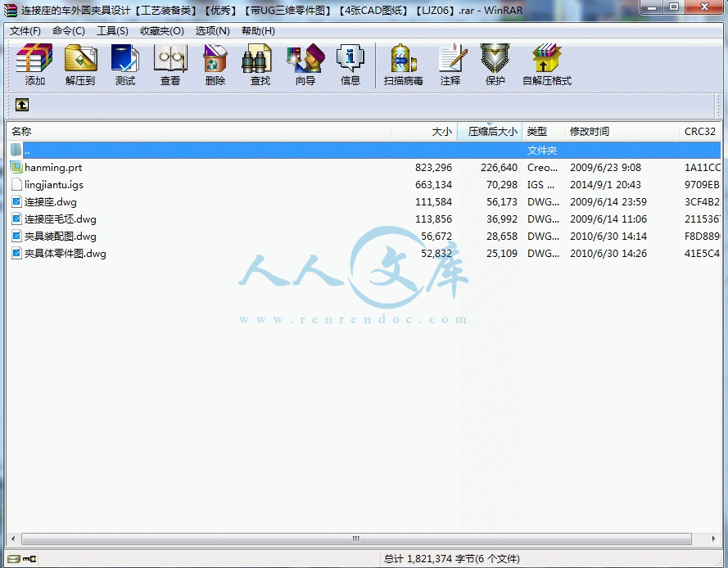Click the size value 823,296
Image resolution: width=728 pixels, height=568 pixels.
point(434,168)
